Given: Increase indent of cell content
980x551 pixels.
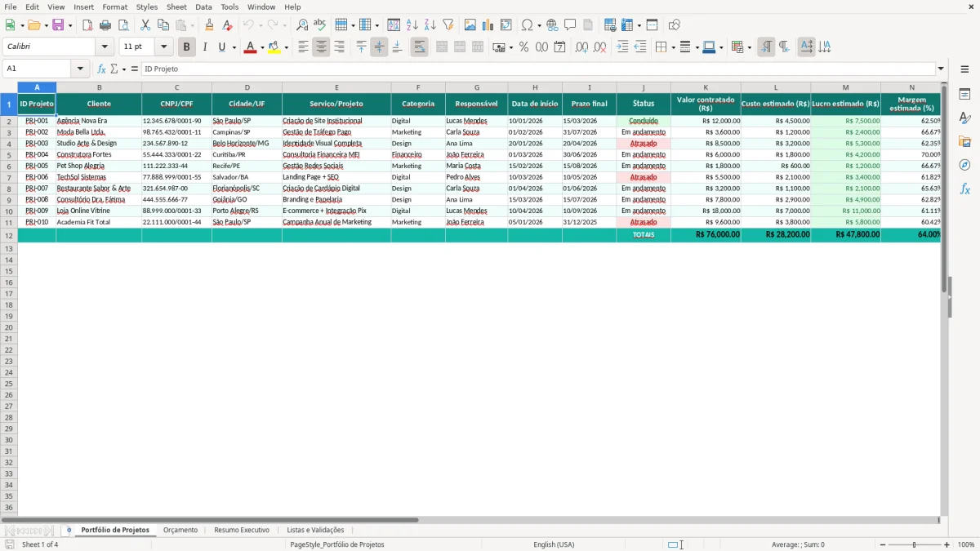Looking at the screenshot, I should pos(622,47).
